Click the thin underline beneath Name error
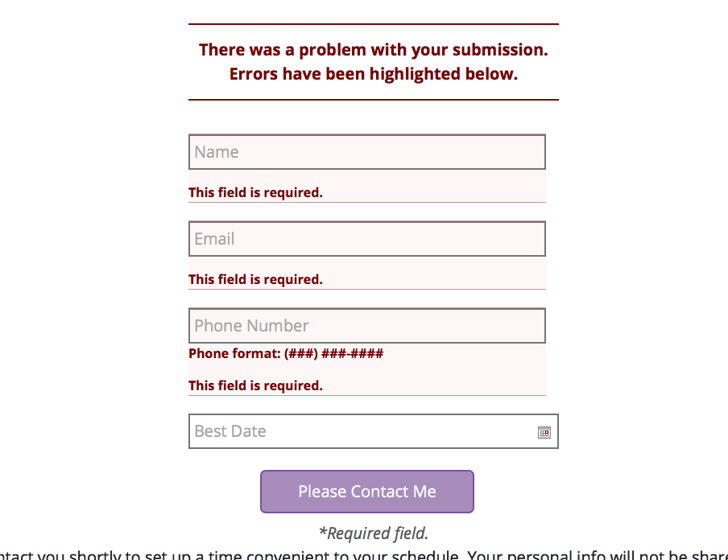 (x=366, y=202)
